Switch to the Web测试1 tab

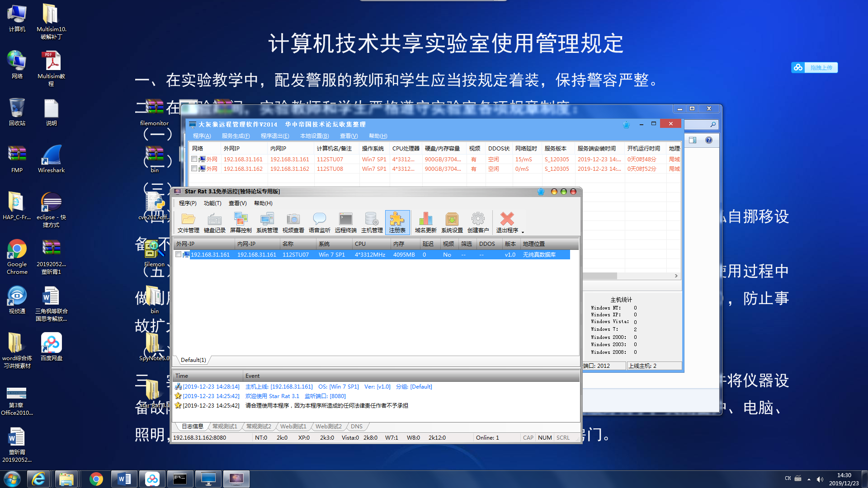click(293, 426)
